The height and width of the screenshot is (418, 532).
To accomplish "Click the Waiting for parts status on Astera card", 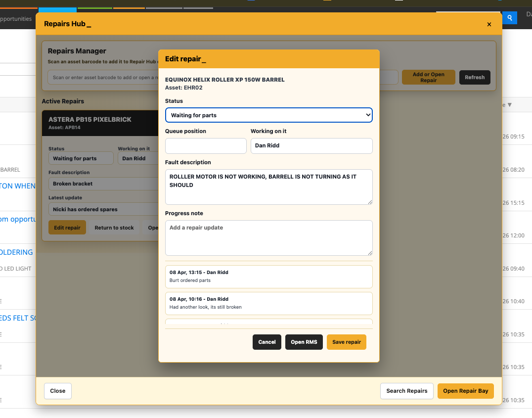I will [x=81, y=158].
